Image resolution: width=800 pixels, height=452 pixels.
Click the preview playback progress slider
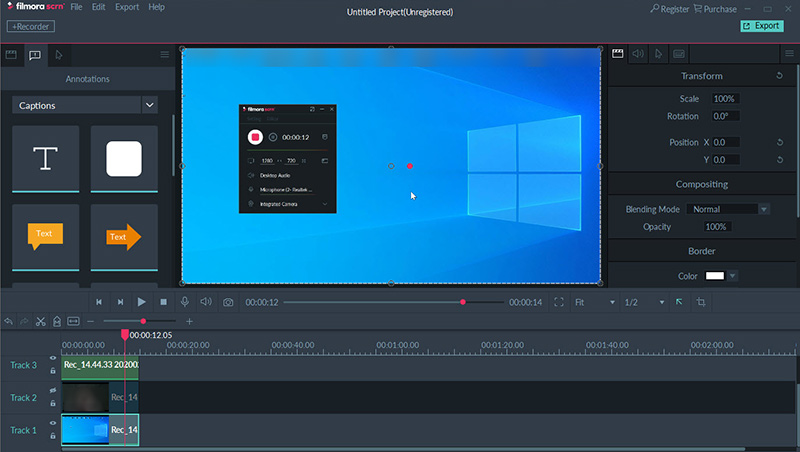pyautogui.click(x=393, y=302)
